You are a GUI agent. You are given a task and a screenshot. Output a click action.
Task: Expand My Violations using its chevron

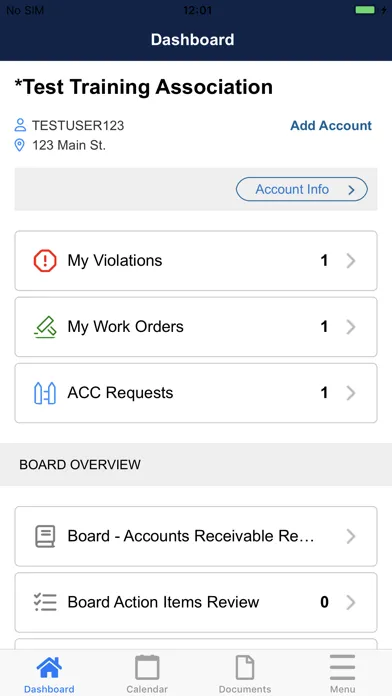pyautogui.click(x=351, y=261)
